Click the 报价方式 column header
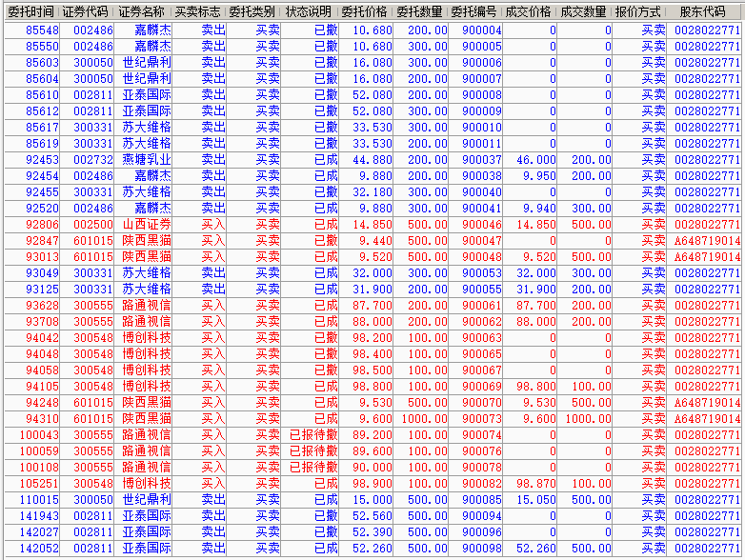 pos(638,11)
